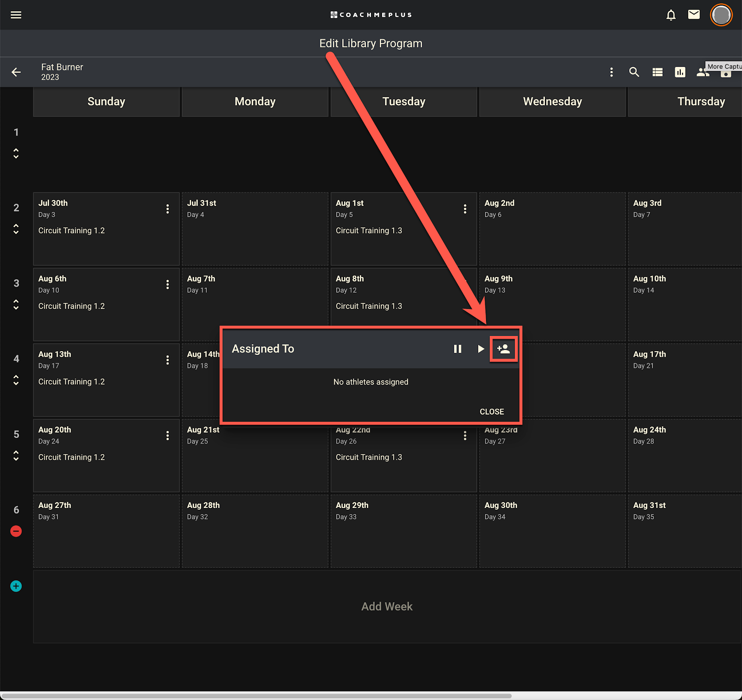The width and height of the screenshot is (742, 700).
Task: Click the week 2 reorder arrows
Action: click(16, 229)
